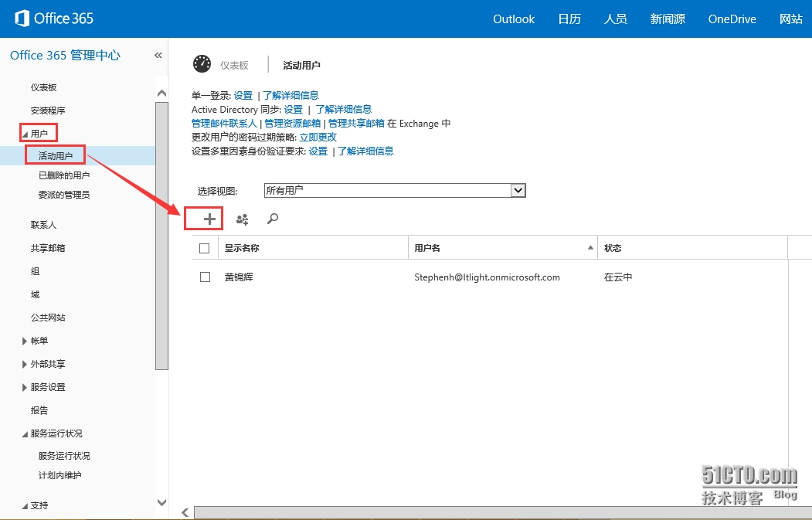Viewport: 812px width, 520px height.
Task: Open Outlook from top navigation
Action: (x=514, y=19)
